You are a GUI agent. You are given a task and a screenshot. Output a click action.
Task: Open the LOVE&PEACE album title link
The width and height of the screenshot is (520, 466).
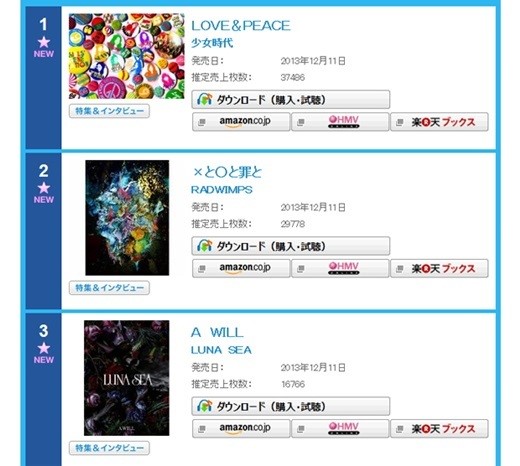pyautogui.click(x=241, y=26)
